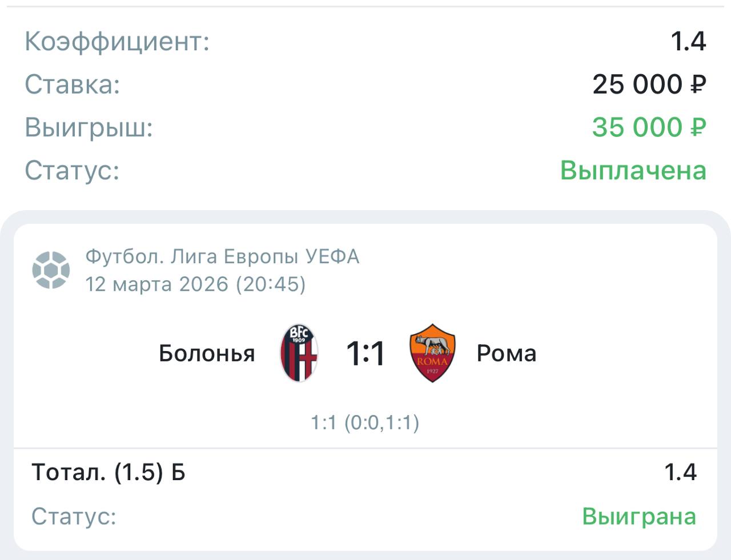This screenshot has height=560, width=731.
Task: Select the top coefficient value 1.4
Action: tap(688, 41)
